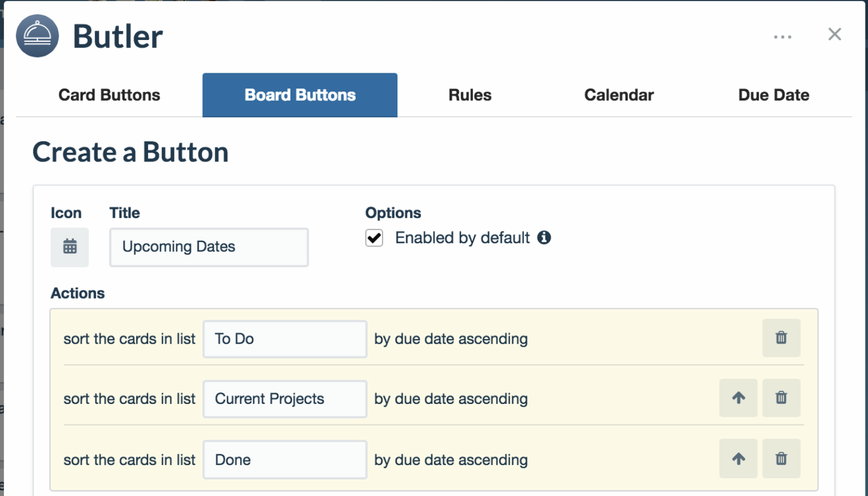Open the Rules tab
Image resolution: width=868 pixels, height=496 pixels.
(469, 95)
